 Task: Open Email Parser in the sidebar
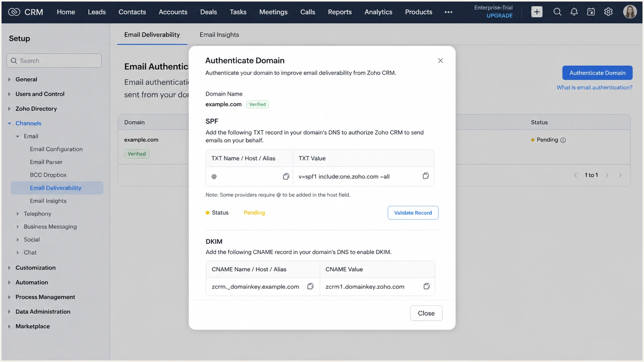(x=46, y=162)
